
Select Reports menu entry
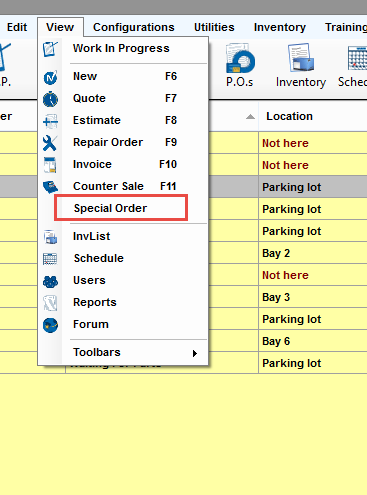(x=123, y=303)
